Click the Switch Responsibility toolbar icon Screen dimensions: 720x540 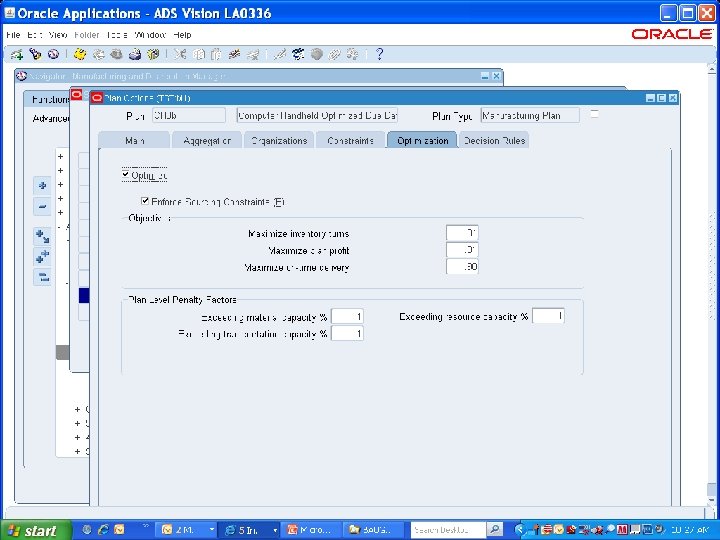click(116, 55)
